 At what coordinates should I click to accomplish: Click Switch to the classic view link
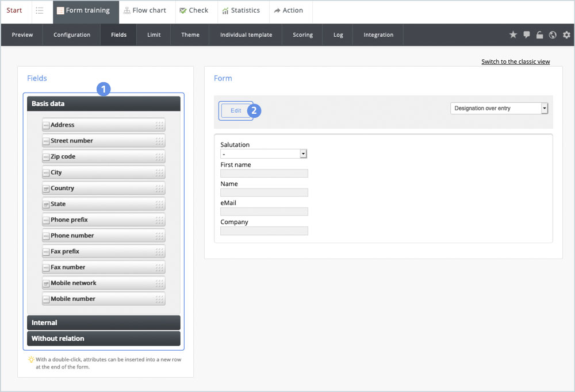(515, 62)
